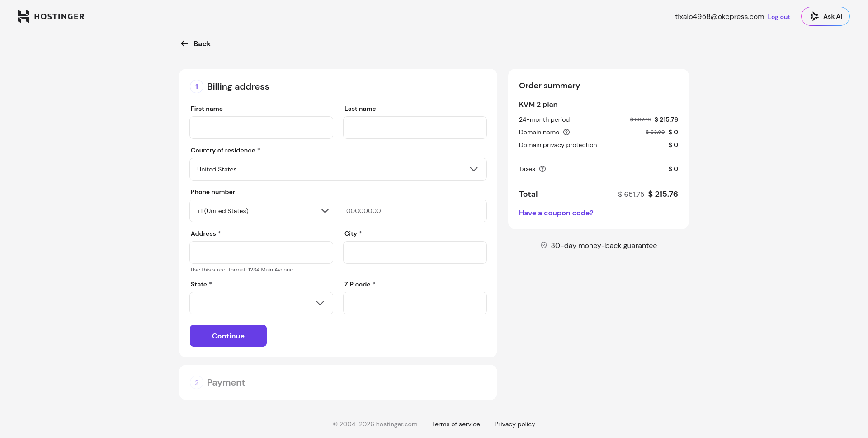Click the City input field
The image size is (868, 438).
point(415,252)
